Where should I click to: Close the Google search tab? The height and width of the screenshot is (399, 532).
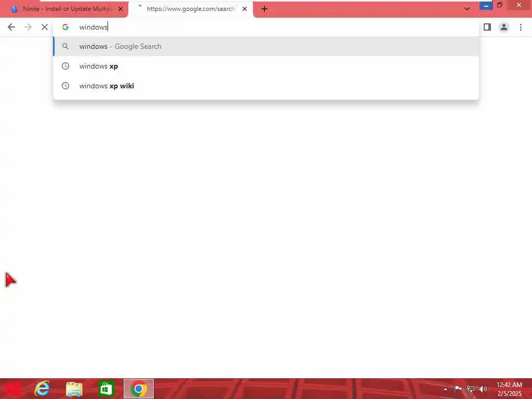tap(245, 9)
